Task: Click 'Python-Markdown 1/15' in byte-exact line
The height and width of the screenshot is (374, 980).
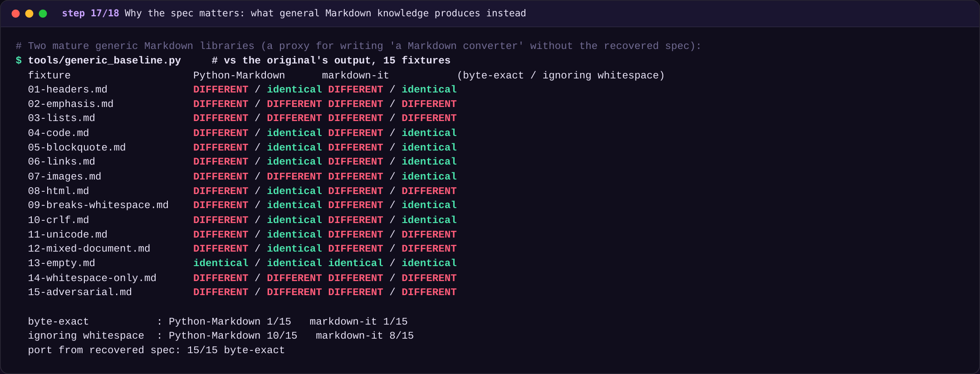Action: (230, 321)
